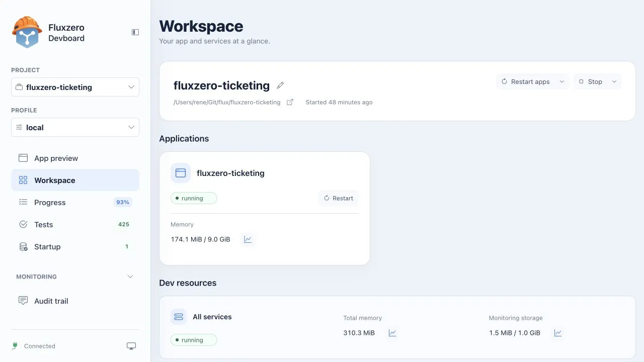Click the Startup count badge 1

(x=127, y=246)
